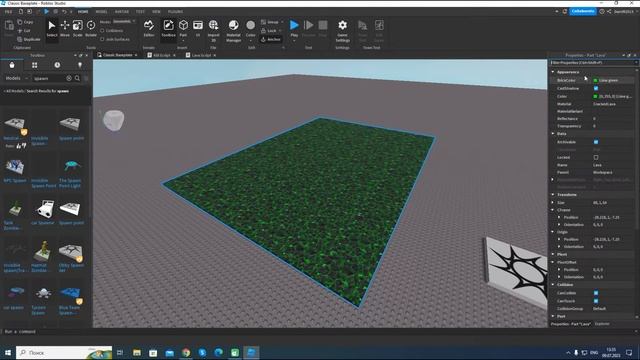Open the PLUGINS ribbon tab

coord(176,12)
